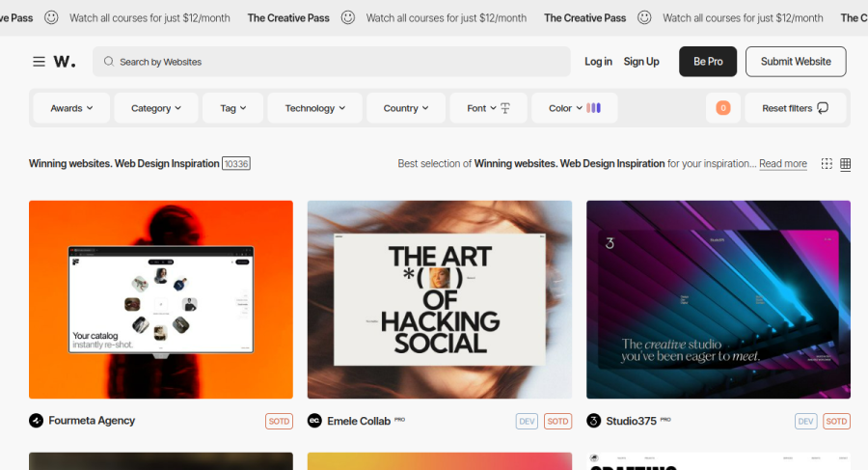Open The Art of Hacking Social thumbnail
The width and height of the screenshot is (868, 470).
pos(440,299)
